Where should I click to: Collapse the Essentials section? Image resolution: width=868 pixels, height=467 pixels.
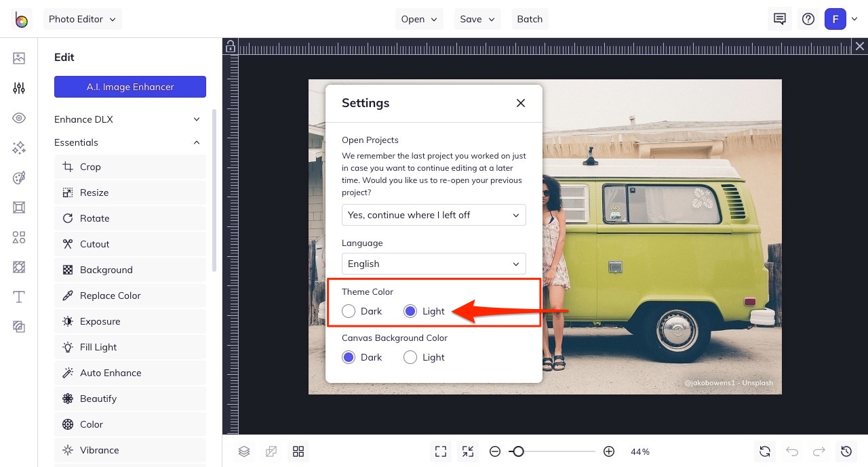[130, 142]
